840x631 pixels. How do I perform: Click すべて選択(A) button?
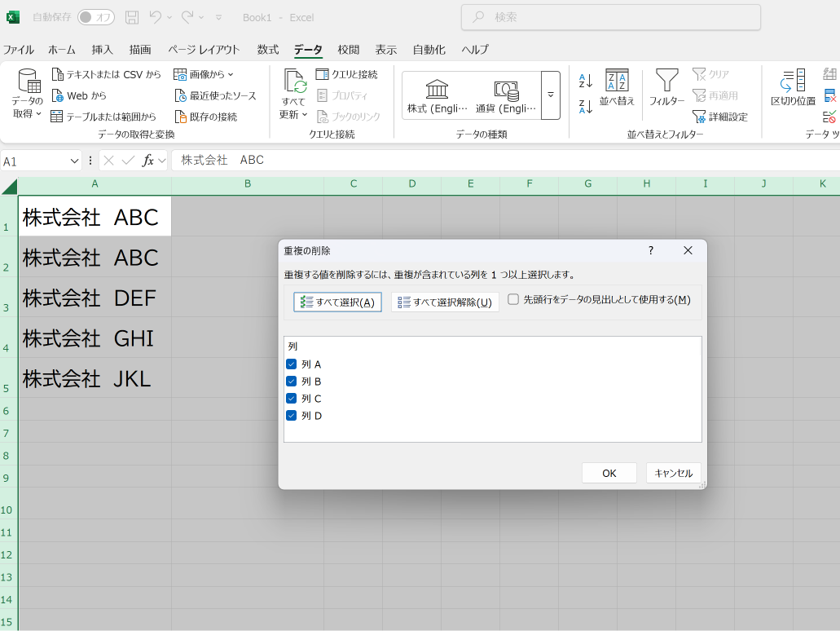(337, 302)
